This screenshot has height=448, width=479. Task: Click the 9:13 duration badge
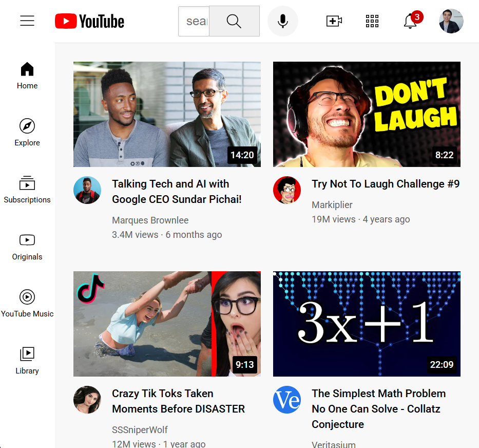coord(245,365)
